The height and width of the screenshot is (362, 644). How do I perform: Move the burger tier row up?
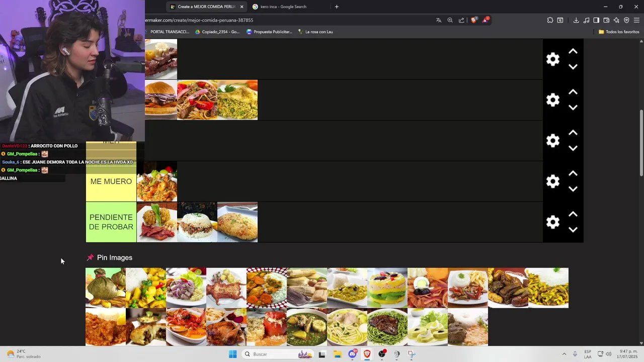point(573,92)
